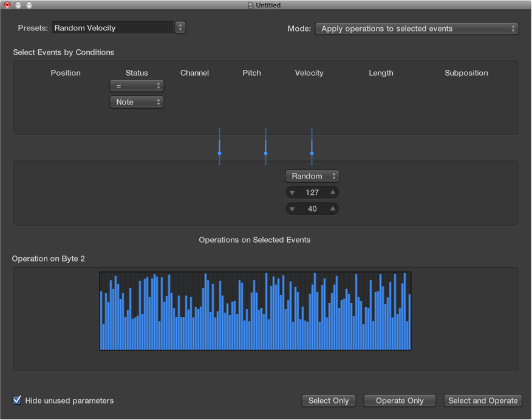532x420 pixels.
Task: Open the Random velocity operation dropdown
Action: [x=312, y=176]
